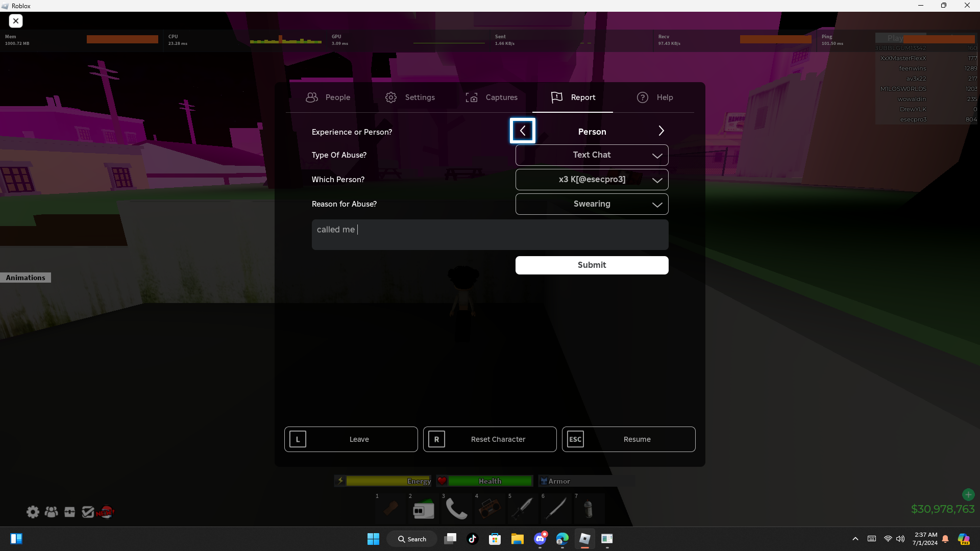This screenshot has width=980, height=551.
Task: Open the in-game checklist icon
Action: (88, 512)
